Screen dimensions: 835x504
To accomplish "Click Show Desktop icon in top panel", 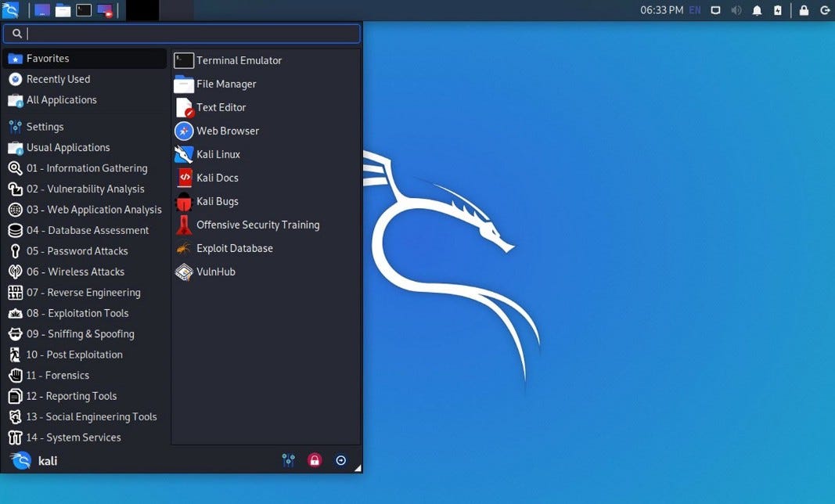I will pyautogui.click(x=42, y=10).
